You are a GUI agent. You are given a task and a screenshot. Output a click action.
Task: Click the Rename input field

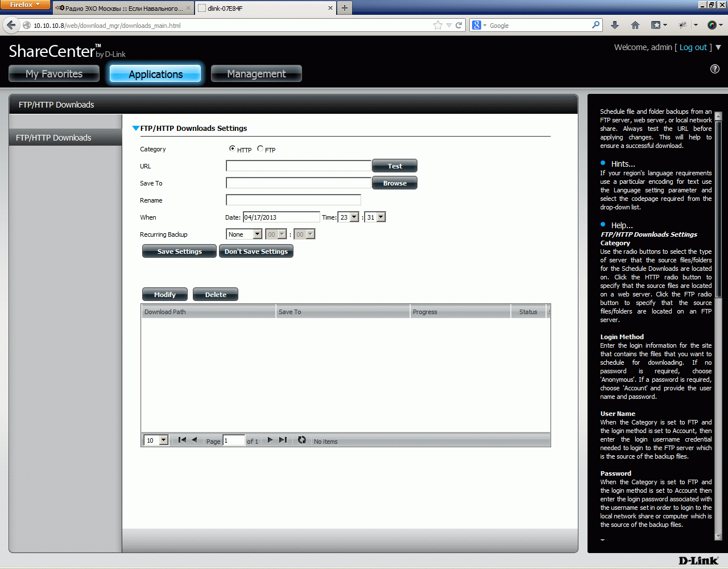coord(293,200)
